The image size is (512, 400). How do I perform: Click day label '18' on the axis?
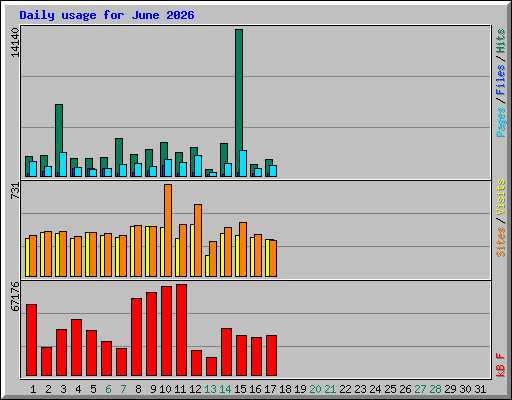click(285, 389)
